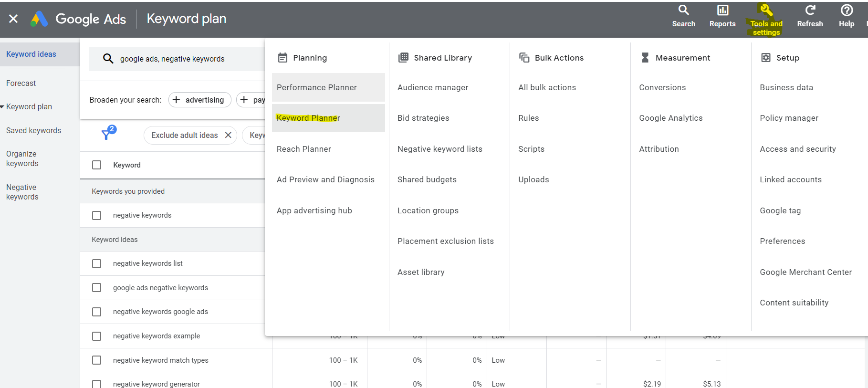This screenshot has width=868, height=388.
Task: Open Location groups
Action: click(428, 210)
